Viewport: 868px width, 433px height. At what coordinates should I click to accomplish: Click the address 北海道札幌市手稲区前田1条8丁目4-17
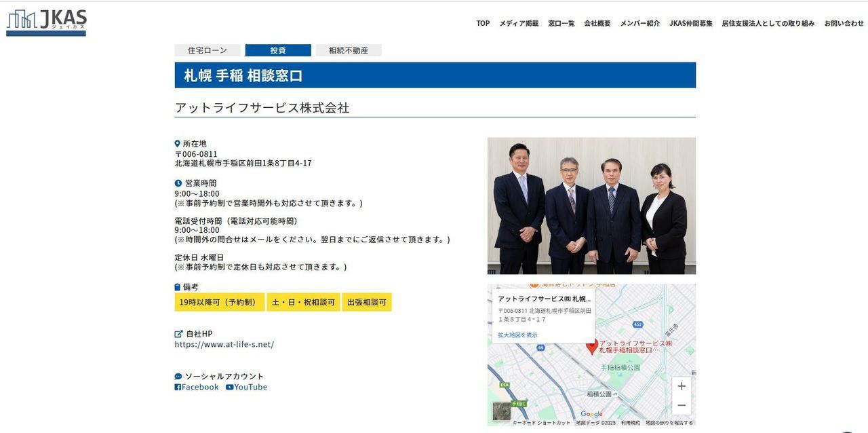pyautogui.click(x=243, y=164)
